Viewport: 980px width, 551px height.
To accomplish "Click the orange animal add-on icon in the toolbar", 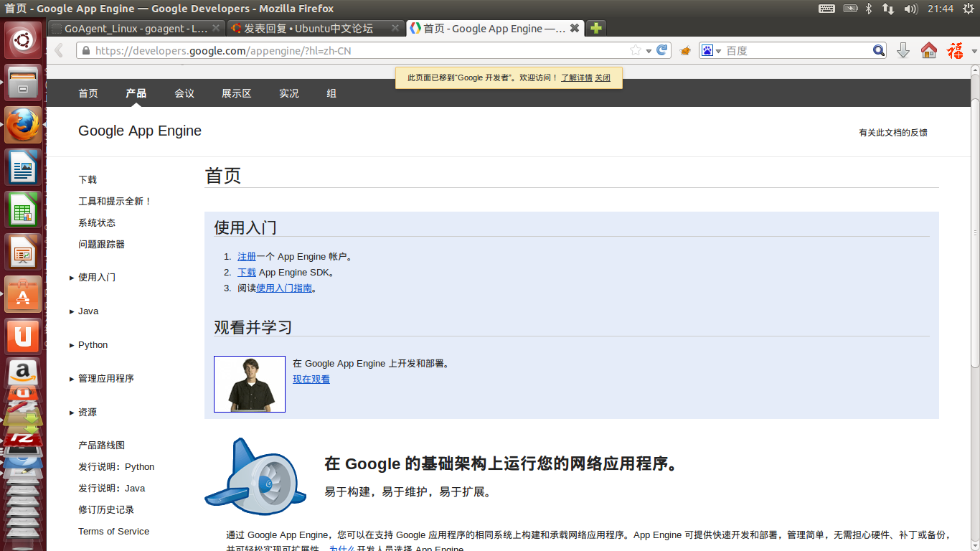I will point(685,50).
